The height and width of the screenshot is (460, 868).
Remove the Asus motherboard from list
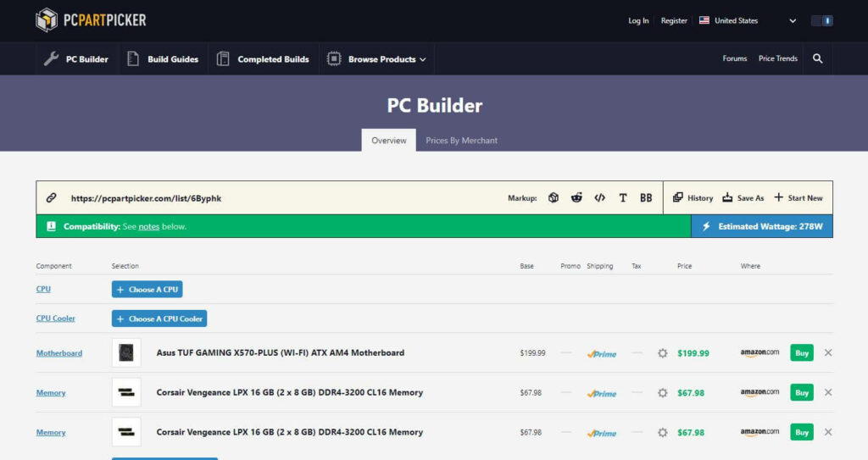pos(828,352)
